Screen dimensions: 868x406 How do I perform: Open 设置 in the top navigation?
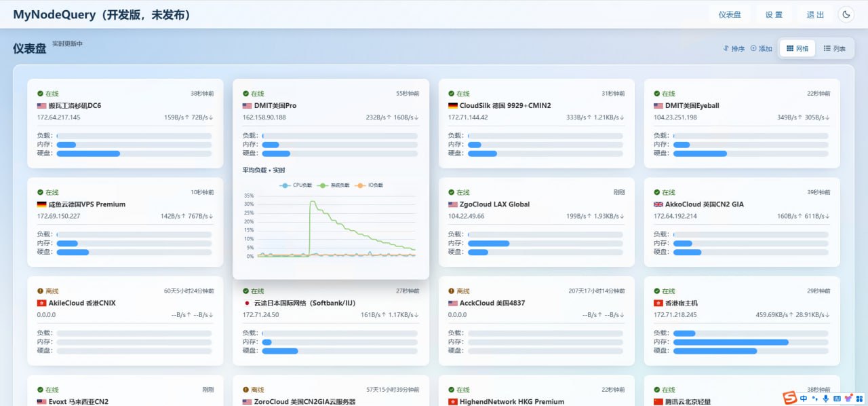[774, 15]
